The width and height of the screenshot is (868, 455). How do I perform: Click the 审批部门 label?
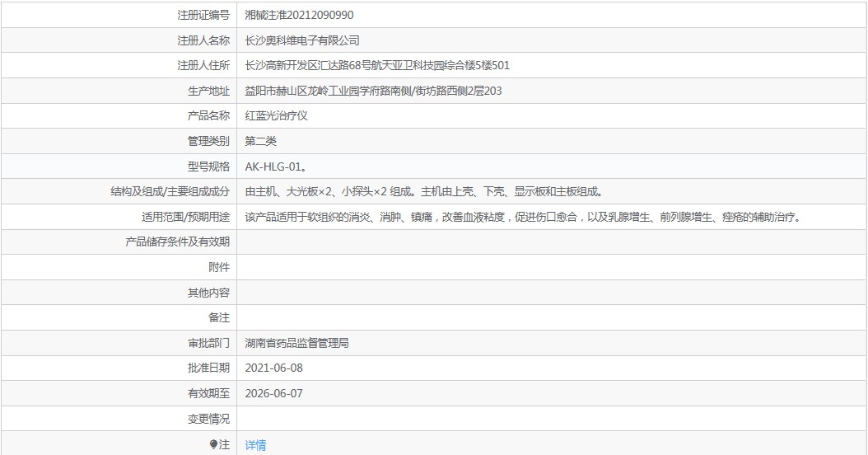point(208,343)
